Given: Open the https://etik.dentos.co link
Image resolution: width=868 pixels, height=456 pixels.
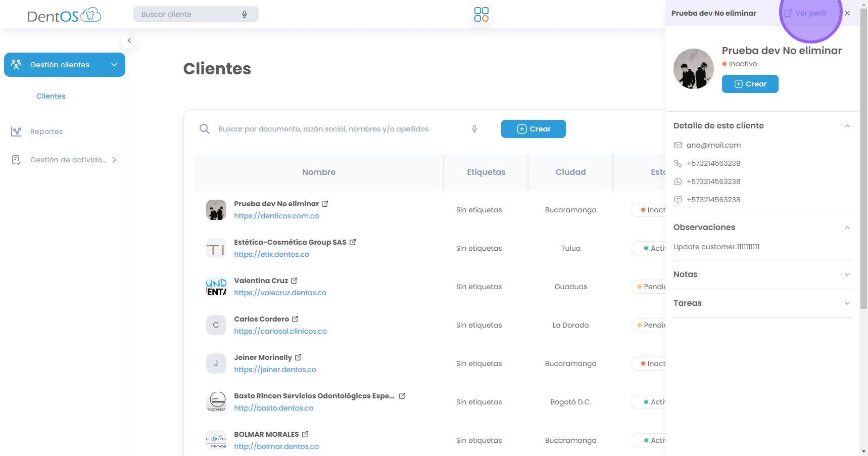Looking at the screenshot, I should coord(271,254).
